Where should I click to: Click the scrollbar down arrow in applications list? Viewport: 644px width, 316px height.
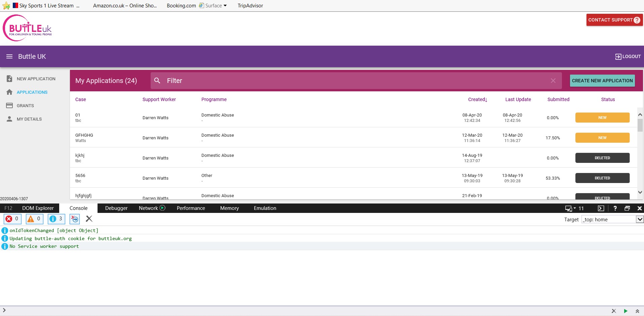640,192
